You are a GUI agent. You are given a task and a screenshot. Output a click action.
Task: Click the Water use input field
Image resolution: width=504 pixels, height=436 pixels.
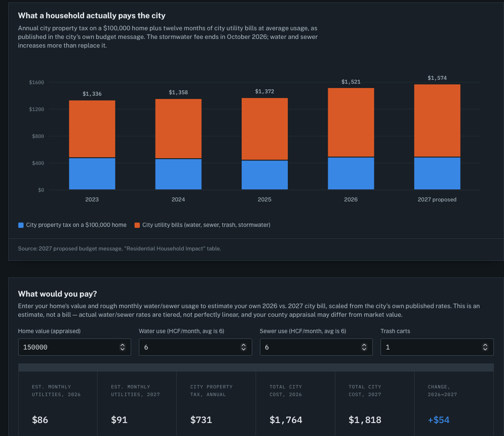[x=196, y=347]
